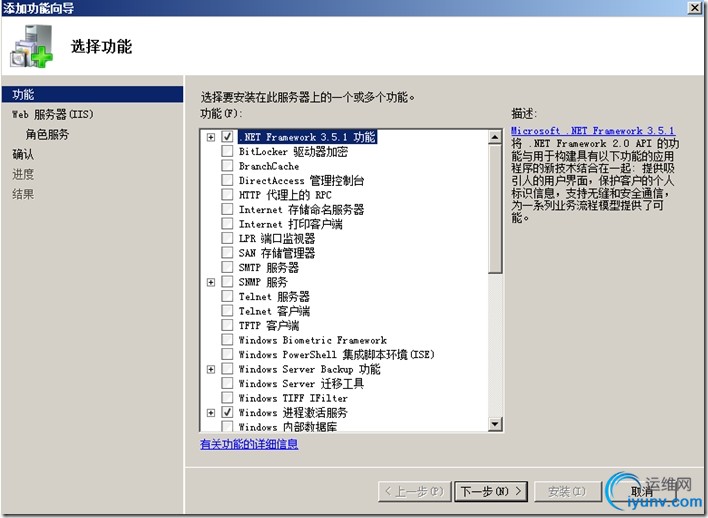The height and width of the screenshot is (518, 708).
Task: Check the TFTP 客户端 checkbox
Action: (227, 325)
